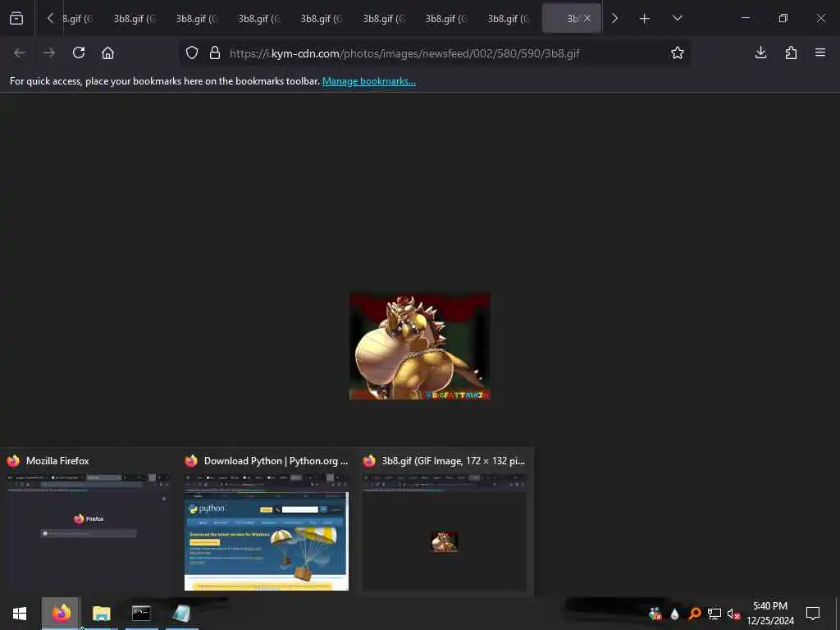This screenshot has width=840, height=630.
Task: Click the water drop tray icon
Action: [x=674, y=614]
